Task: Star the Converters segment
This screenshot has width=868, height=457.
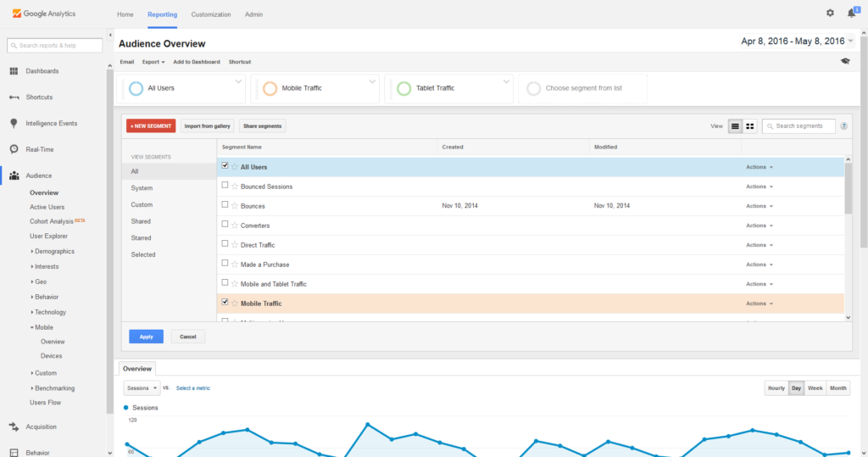Action: [x=235, y=226]
